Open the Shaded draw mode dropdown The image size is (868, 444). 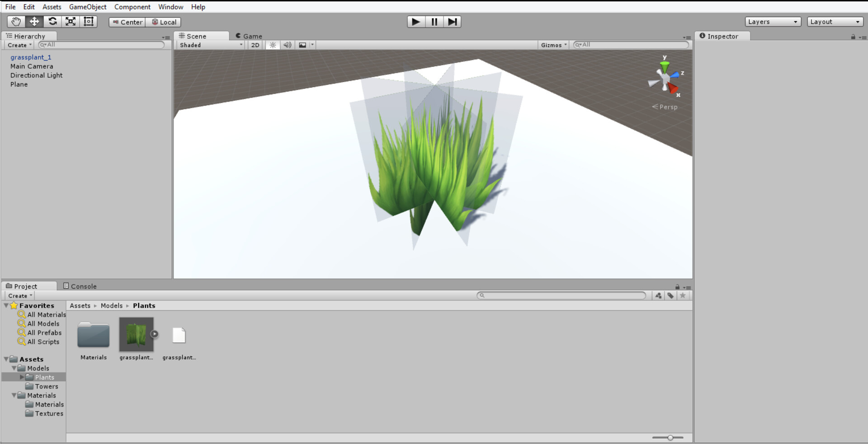210,45
